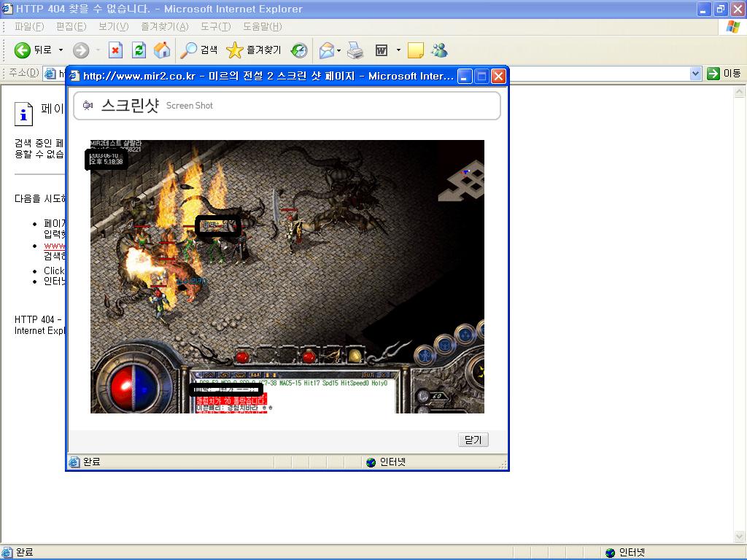Minimize the main Internet Explorer window
Image resolution: width=747 pixels, height=560 pixels.
(x=704, y=9)
